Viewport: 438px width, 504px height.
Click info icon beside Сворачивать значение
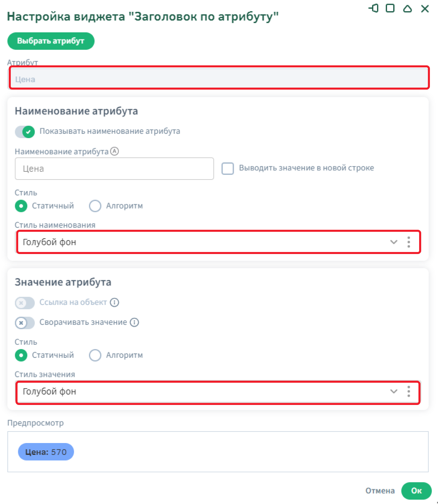(134, 322)
